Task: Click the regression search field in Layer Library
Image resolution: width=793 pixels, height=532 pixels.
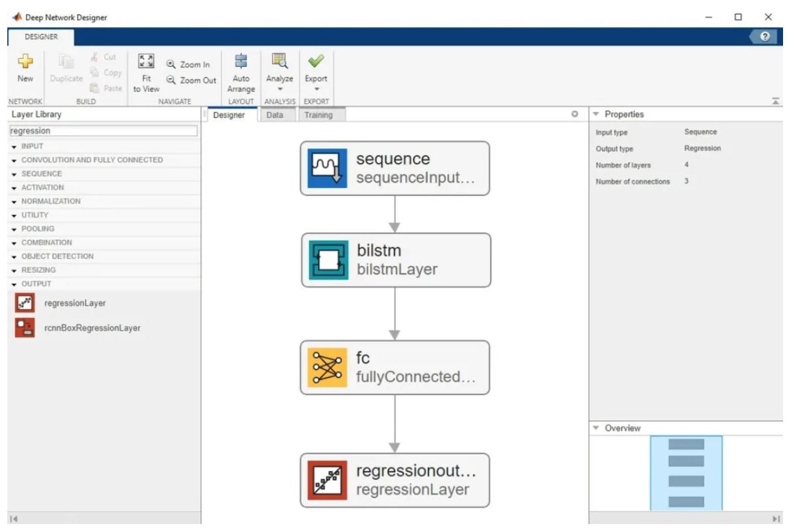Action: point(103,131)
